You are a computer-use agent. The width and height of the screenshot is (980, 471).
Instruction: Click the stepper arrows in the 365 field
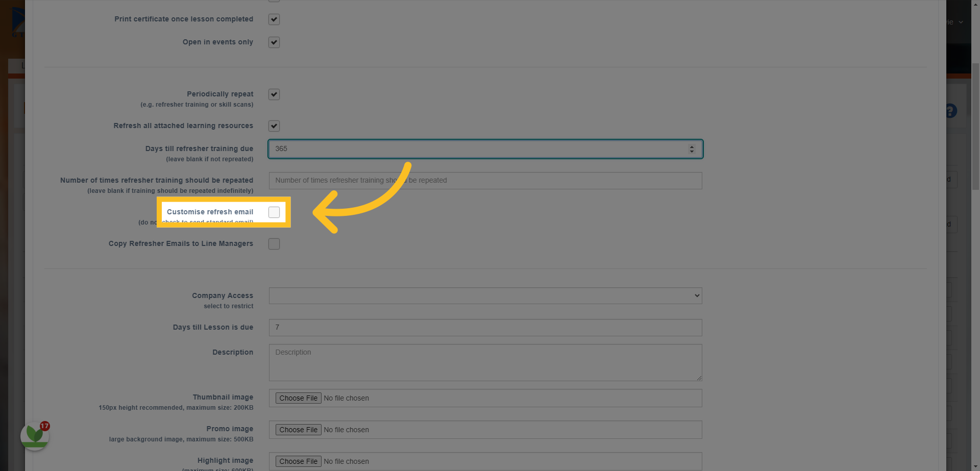(x=692, y=149)
